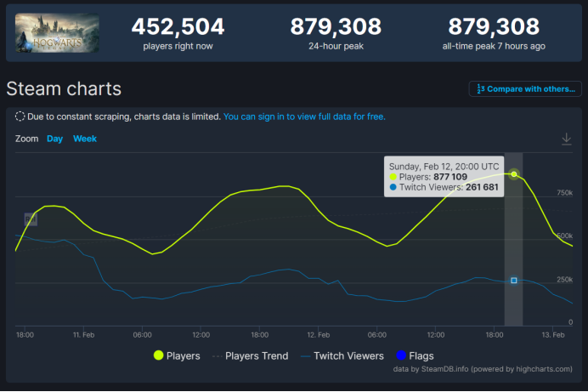Toggle Twitch Viewers series in legend
This screenshot has height=392, width=588.
[x=342, y=355]
